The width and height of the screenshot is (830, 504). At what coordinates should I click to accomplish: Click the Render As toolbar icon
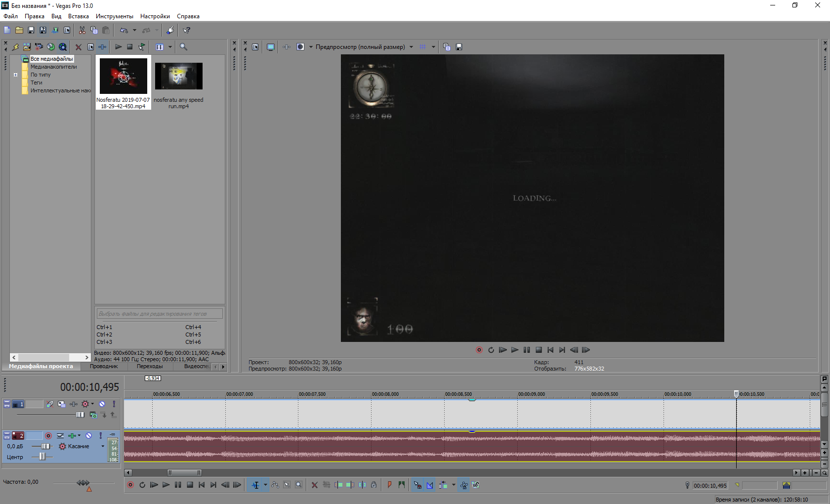tap(55, 30)
